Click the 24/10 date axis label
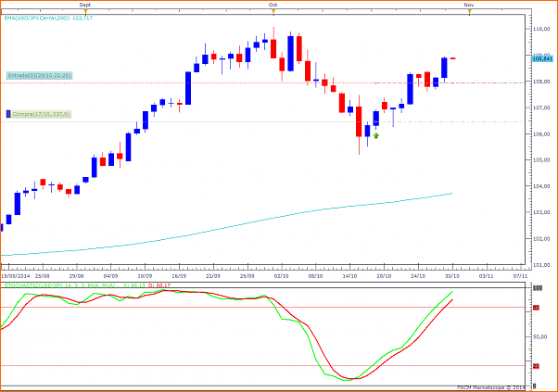558x392 pixels. point(418,276)
